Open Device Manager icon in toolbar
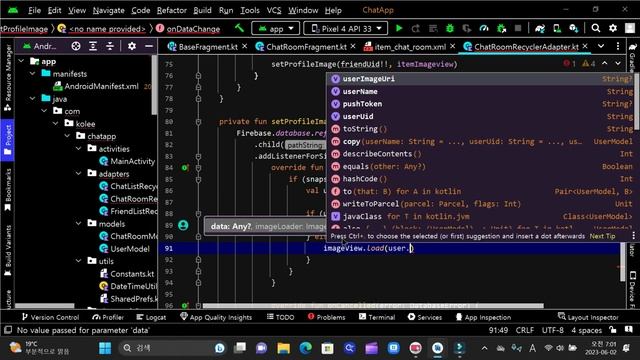 pyautogui.click(x=557, y=28)
